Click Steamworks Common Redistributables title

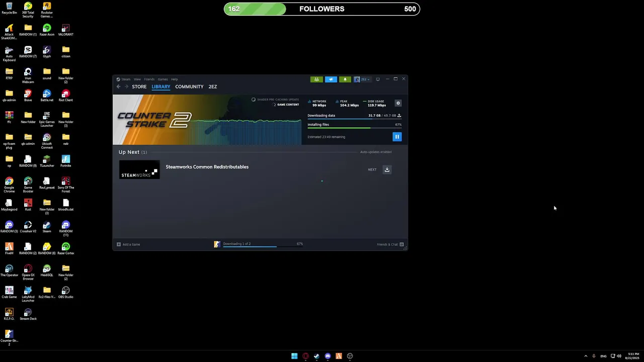pyautogui.click(x=207, y=167)
